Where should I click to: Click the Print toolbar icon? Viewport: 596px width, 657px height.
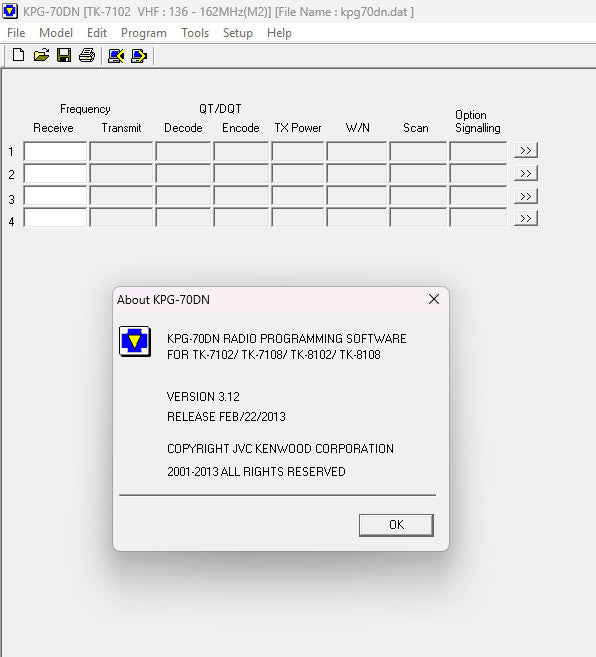point(87,55)
